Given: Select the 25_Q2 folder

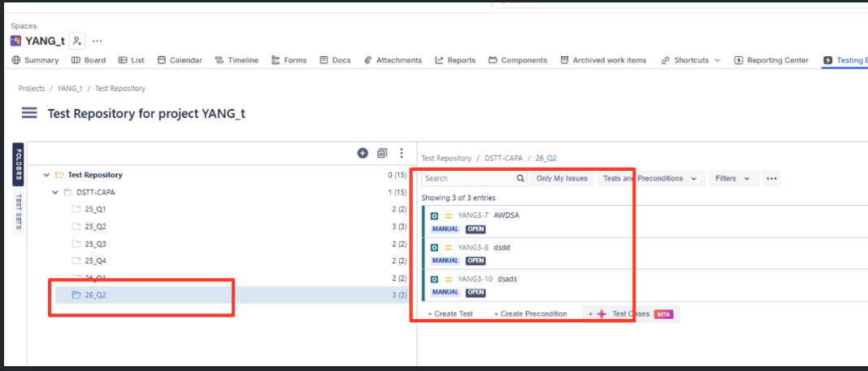Looking at the screenshot, I should click(95, 227).
